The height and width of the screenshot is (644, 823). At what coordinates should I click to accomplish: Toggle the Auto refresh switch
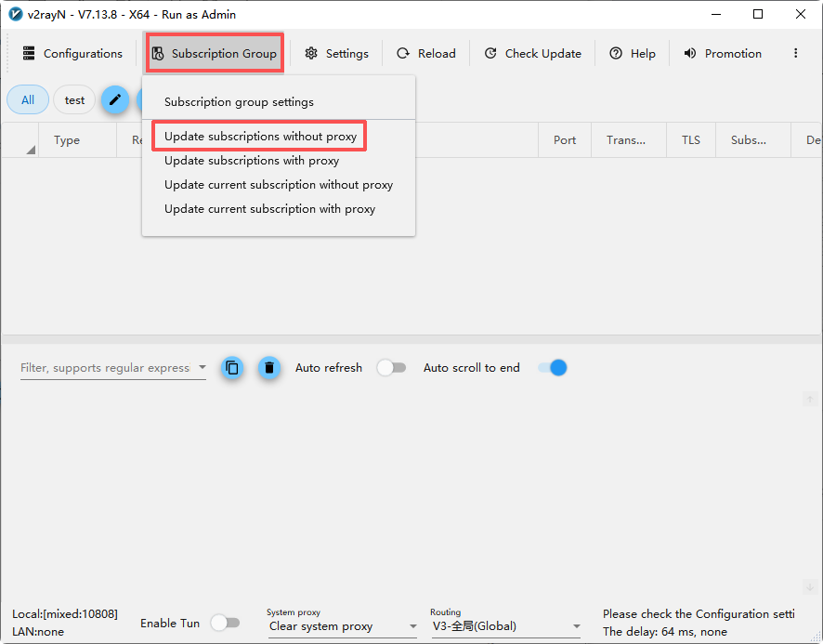(x=392, y=368)
